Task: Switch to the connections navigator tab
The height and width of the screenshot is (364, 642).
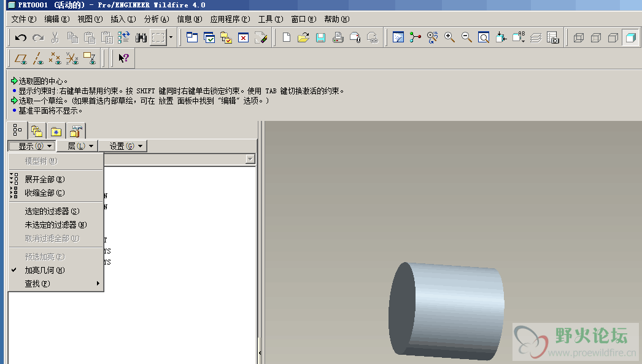Action: tap(75, 131)
